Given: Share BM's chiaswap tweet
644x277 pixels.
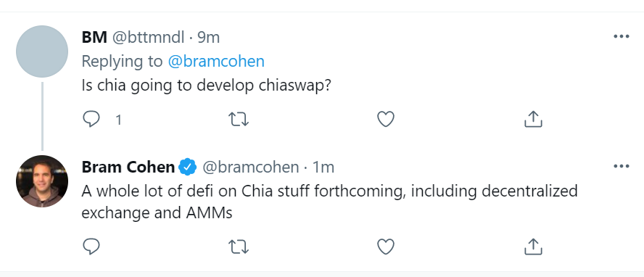Looking at the screenshot, I should point(533,119).
